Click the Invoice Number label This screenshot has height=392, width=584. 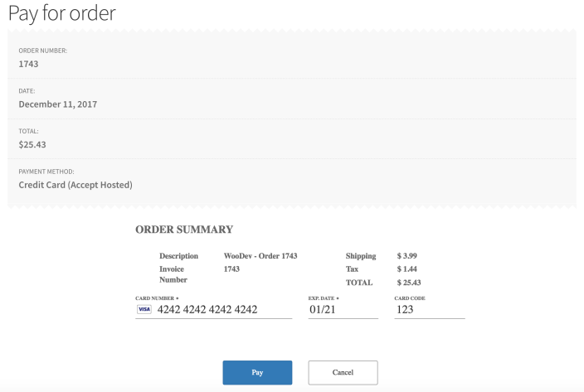pyautogui.click(x=173, y=274)
